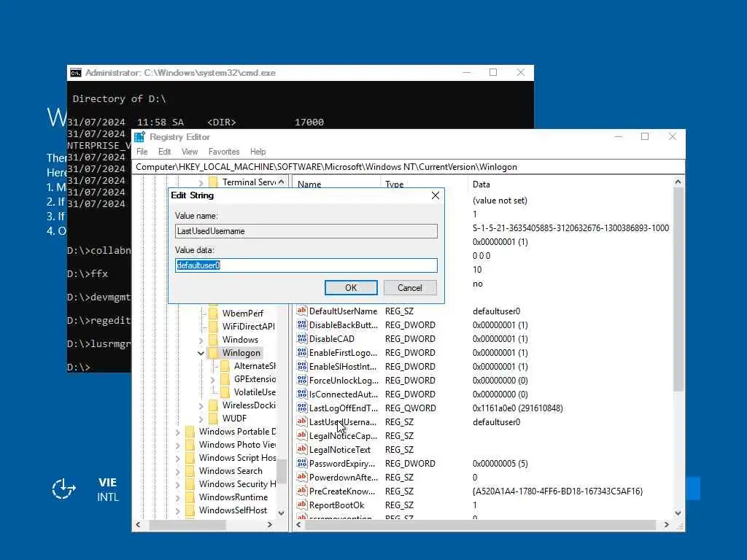The width and height of the screenshot is (747, 560).
Task: Click the LastLogOffEndT QWORD icon
Action: 301,408
